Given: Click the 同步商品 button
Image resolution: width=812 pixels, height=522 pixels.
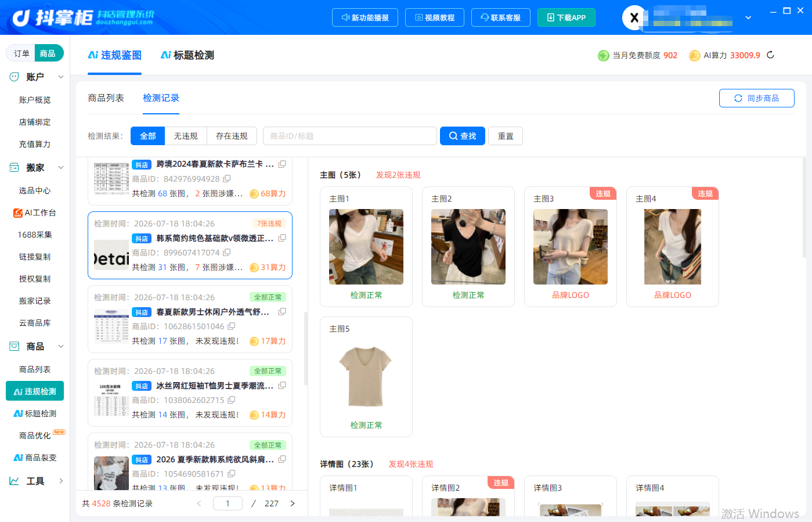Looking at the screenshot, I should [757, 98].
